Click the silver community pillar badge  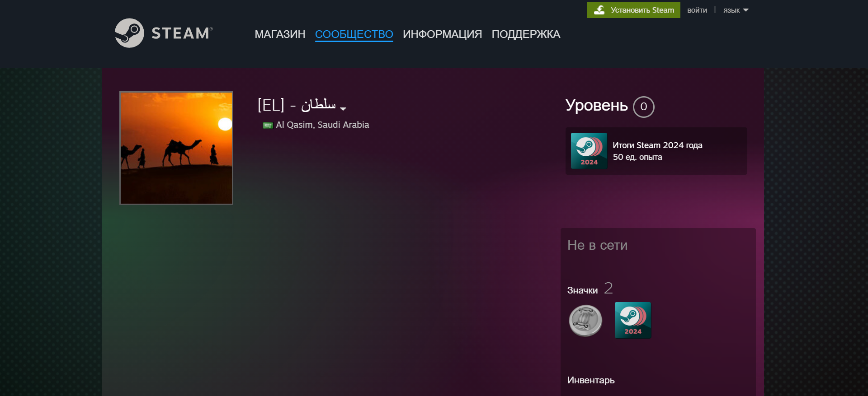pyautogui.click(x=585, y=321)
